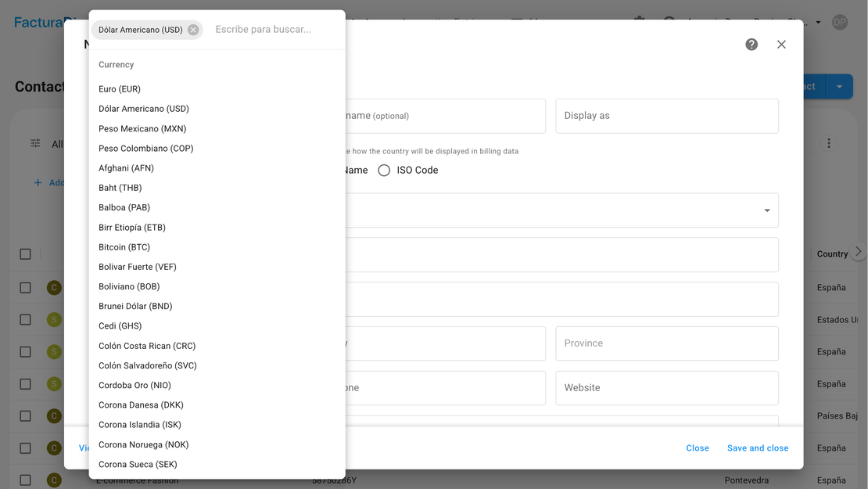Expand the country dropdown arrow in form
This screenshot has width=868, height=489.
click(x=766, y=210)
